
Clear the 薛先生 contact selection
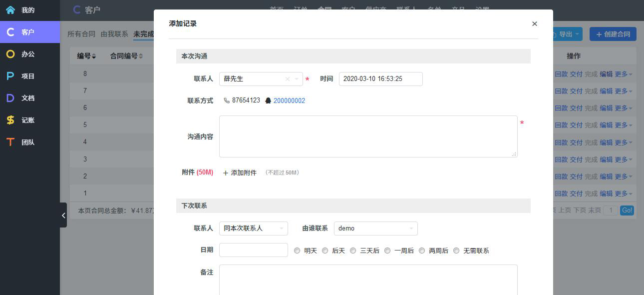click(288, 79)
